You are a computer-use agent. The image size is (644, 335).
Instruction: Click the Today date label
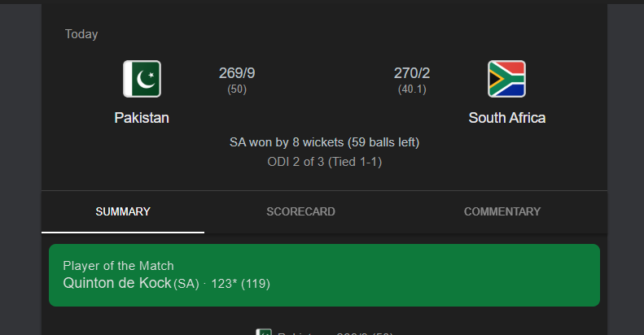click(x=81, y=34)
